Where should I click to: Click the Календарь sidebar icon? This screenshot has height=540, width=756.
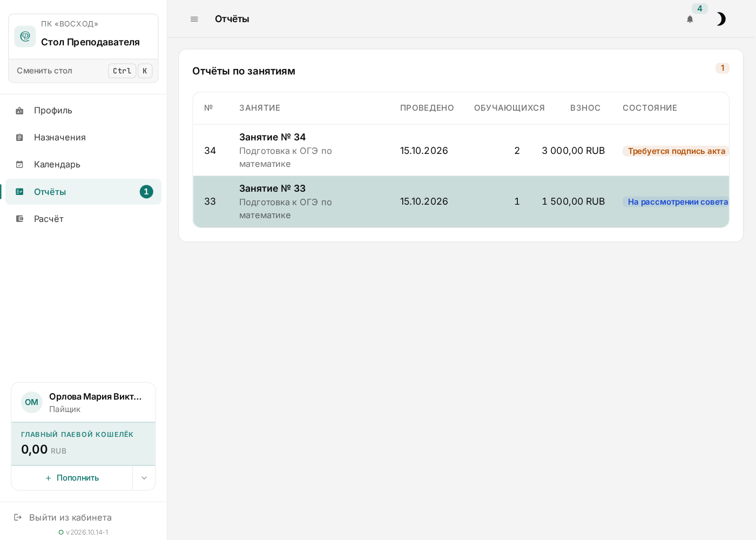19,165
